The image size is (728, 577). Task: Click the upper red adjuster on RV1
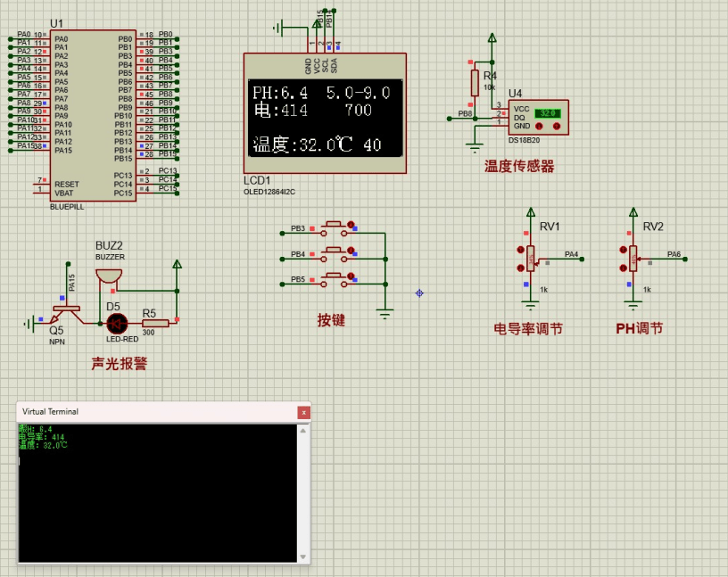[520, 251]
